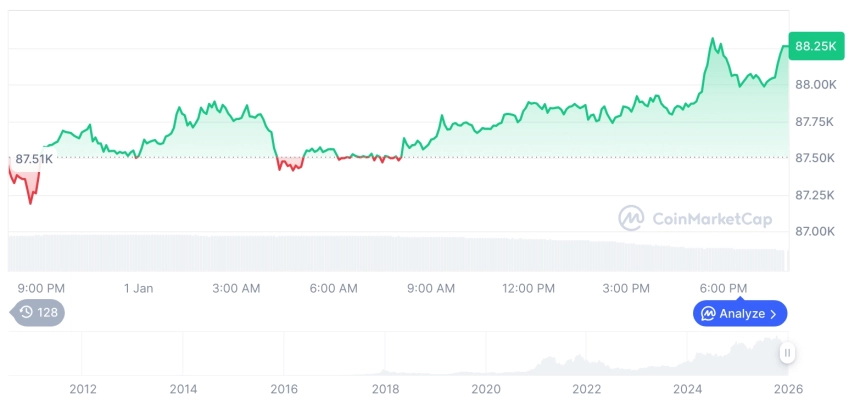
Task: Click the CoinMarketCap watermark text
Action: [x=703, y=218]
